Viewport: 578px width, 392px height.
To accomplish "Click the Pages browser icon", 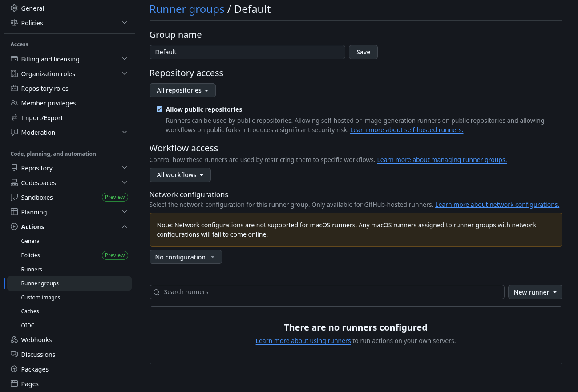I will click(14, 384).
